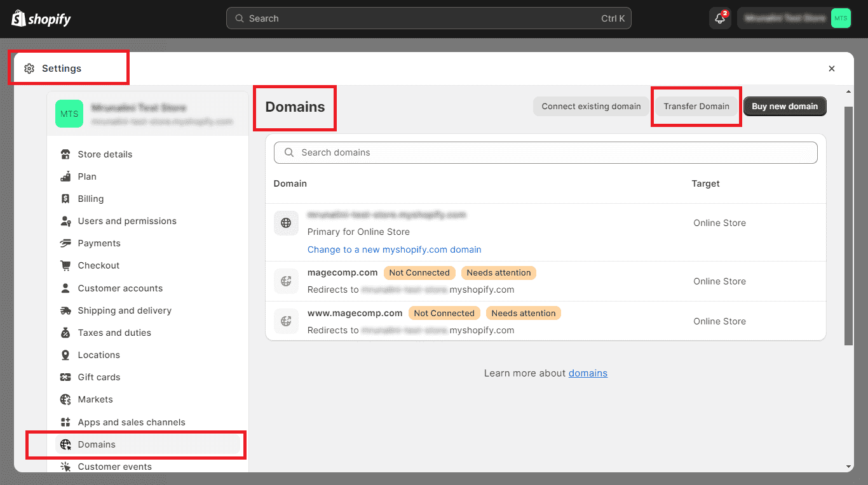Click the top Search bar

(429, 18)
